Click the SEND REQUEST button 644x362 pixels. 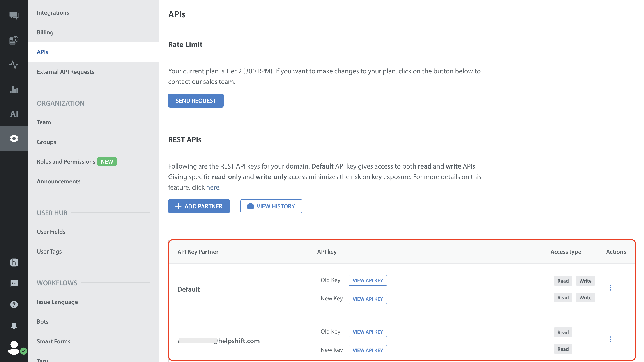pyautogui.click(x=196, y=101)
